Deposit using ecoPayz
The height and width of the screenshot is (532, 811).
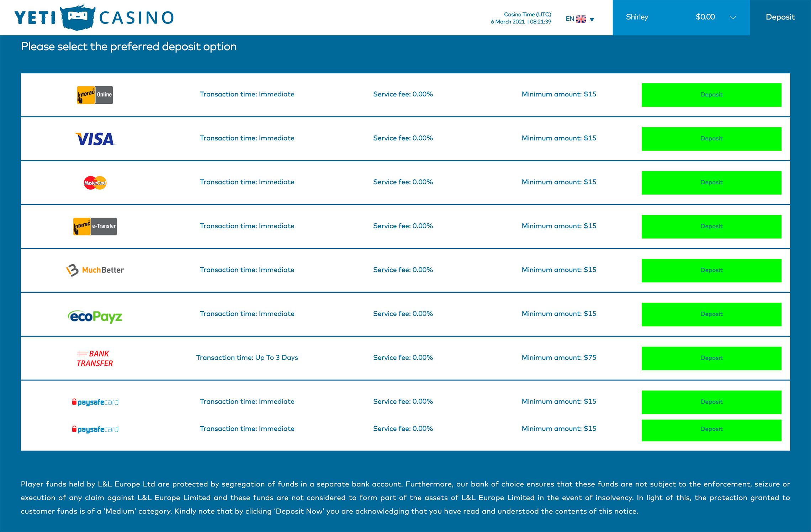click(711, 314)
